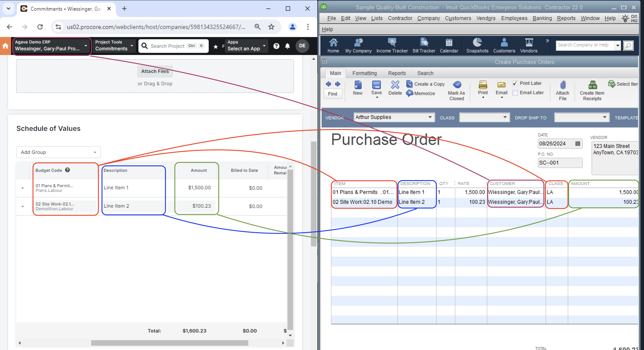
Task: Click Select Items in the ribbon
Action: (x=623, y=84)
